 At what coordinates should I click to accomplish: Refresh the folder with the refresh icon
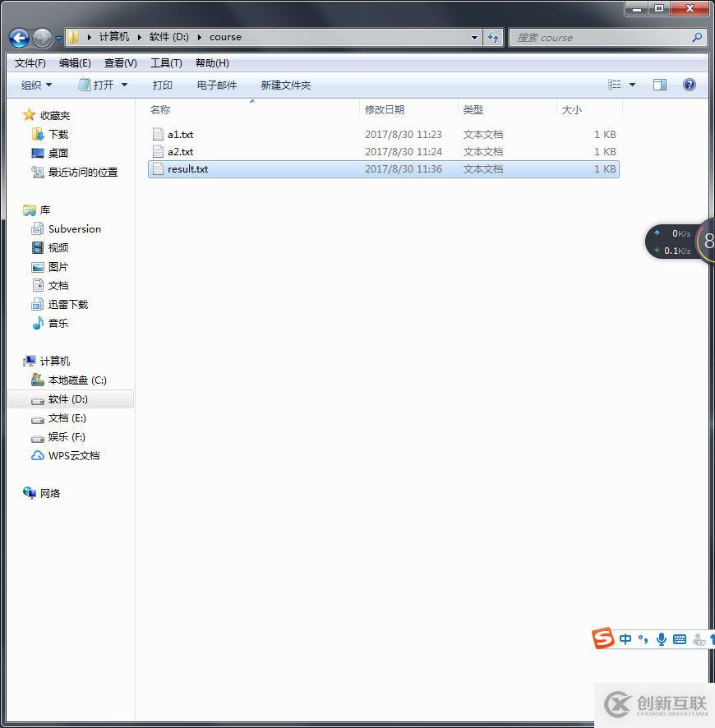[x=493, y=37]
